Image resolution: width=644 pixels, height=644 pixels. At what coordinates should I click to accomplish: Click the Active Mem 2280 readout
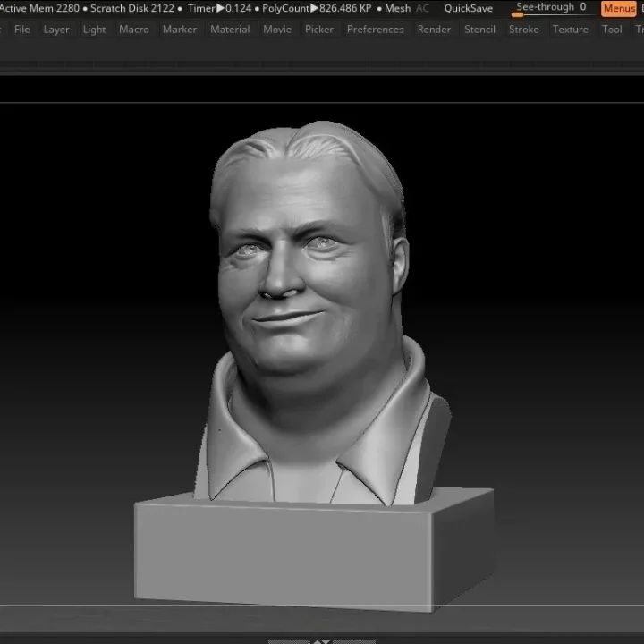39,8
